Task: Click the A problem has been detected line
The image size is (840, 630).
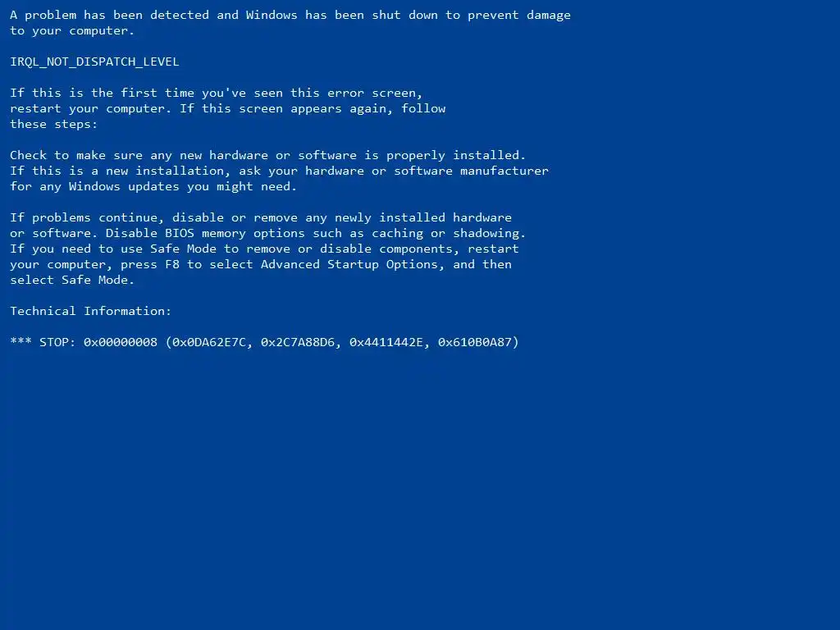Action: (290, 16)
